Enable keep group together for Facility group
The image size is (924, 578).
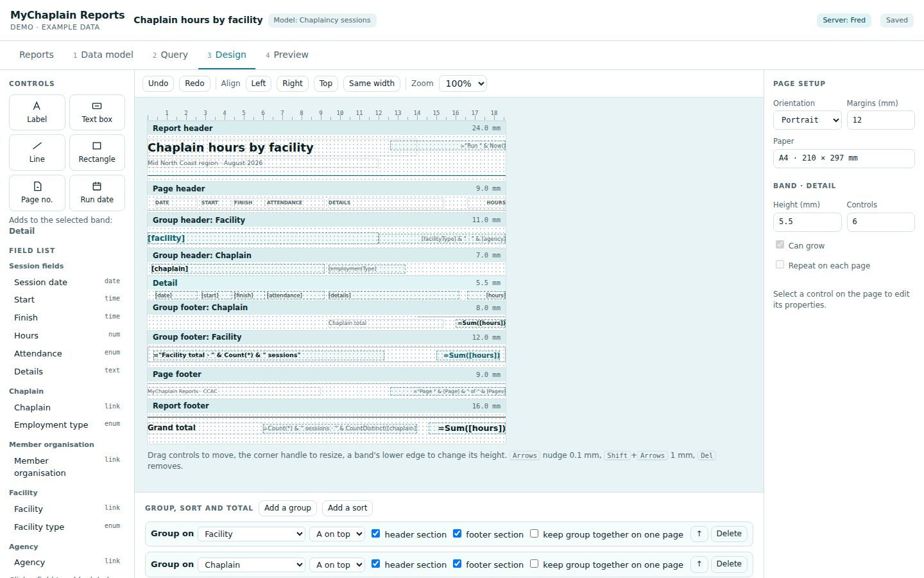(x=534, y=534)
